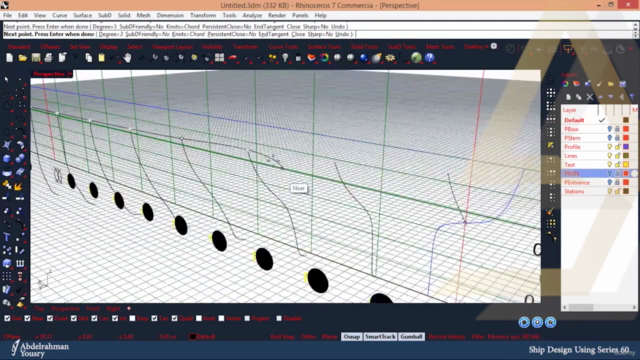This screenshot has width=640, height=360.
Task: Click the blue question mark help icon
Action: pyautogui.click(x=429, y=58)
